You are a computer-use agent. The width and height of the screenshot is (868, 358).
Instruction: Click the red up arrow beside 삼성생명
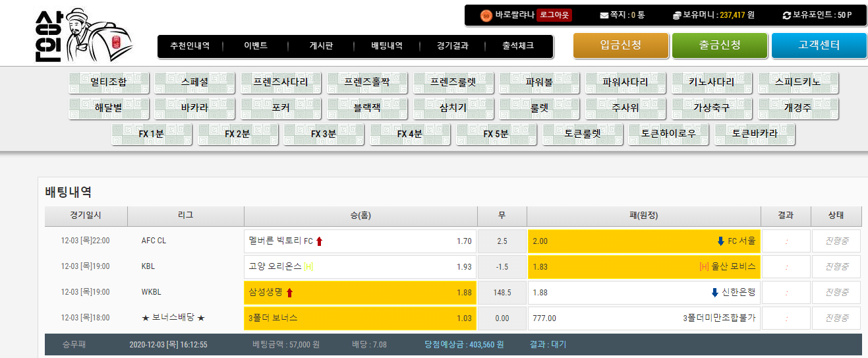point(289,293)
